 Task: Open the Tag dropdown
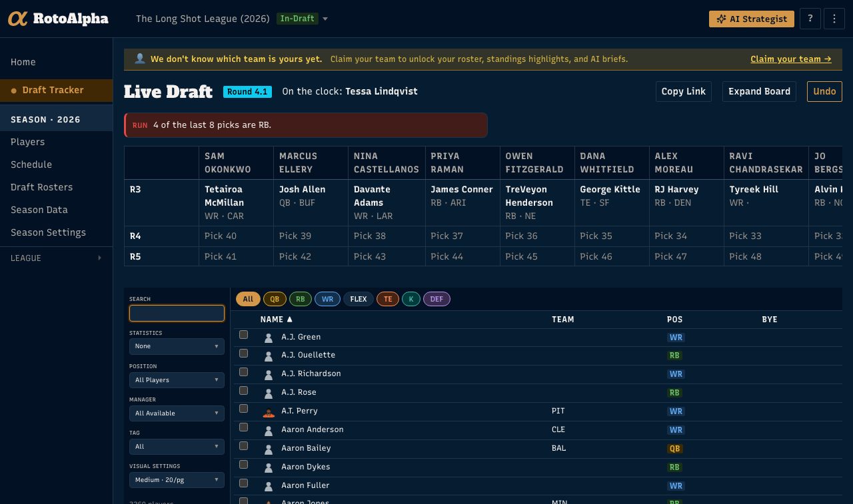[x=177, y=447]
